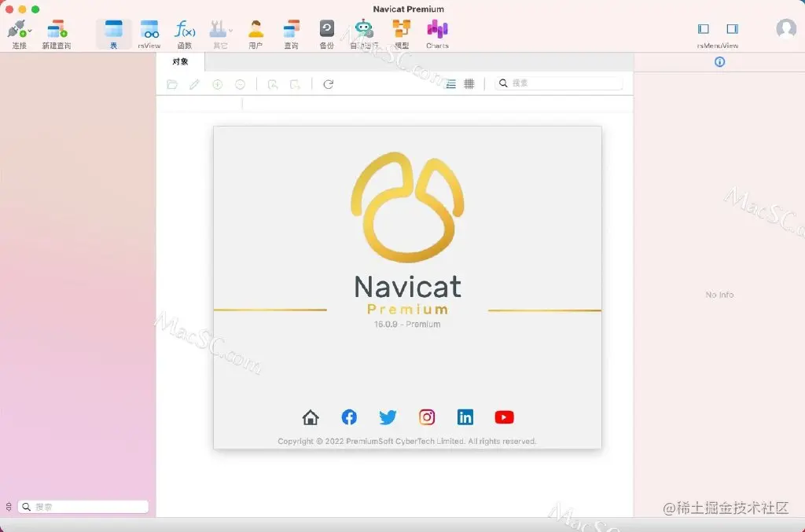805x532 pixels.
Task: Click the import wizard icon
Action: (273, 84)
